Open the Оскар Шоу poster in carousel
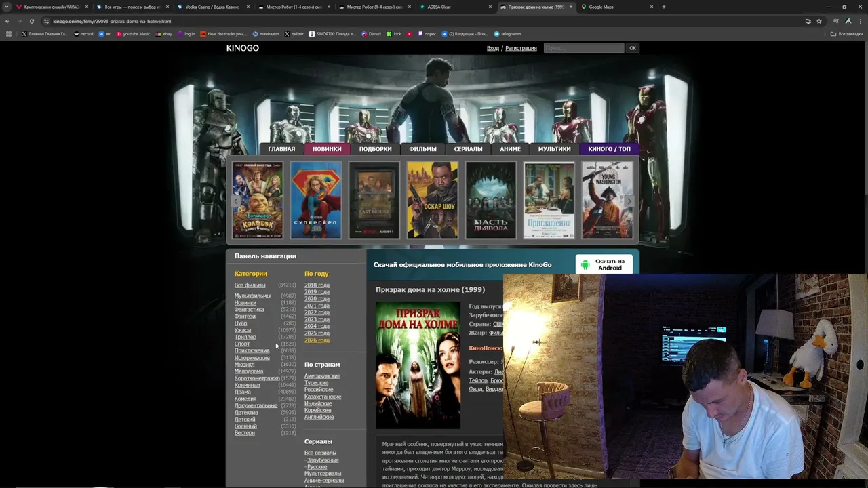The height and width of the screenshot is (488, 868). [433, 200]
